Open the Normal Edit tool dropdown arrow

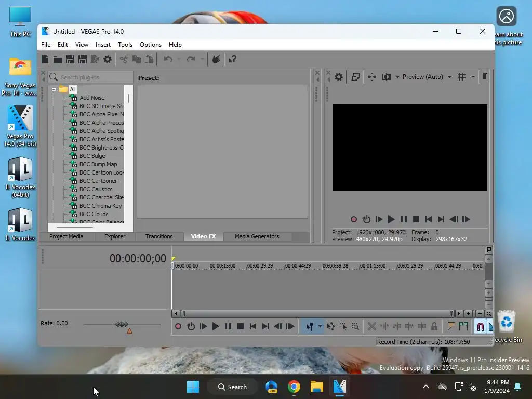pos(320,326)
